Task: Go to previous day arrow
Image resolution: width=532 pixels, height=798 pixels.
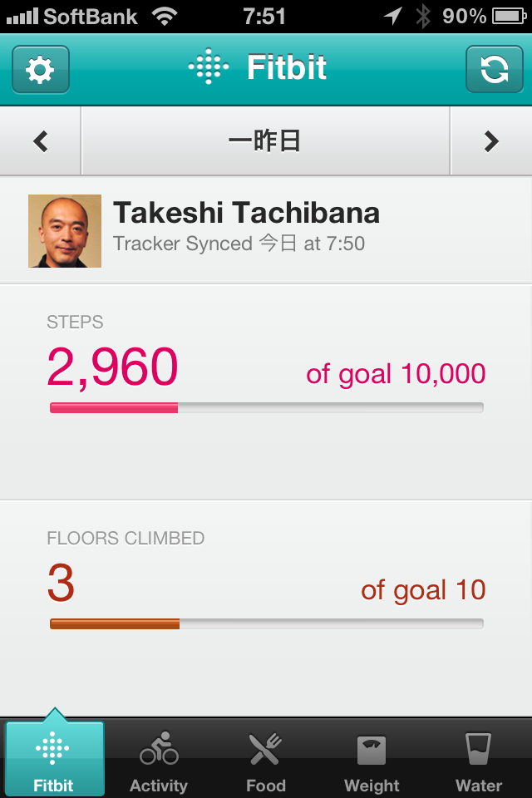Action: pyautogui.click(x=41, y=142)
